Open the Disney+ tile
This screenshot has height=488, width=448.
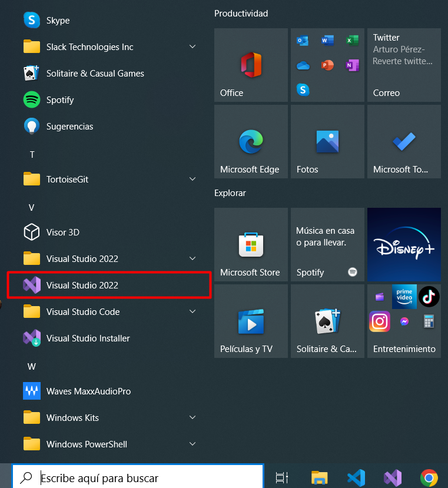click(x=404, y=244)
